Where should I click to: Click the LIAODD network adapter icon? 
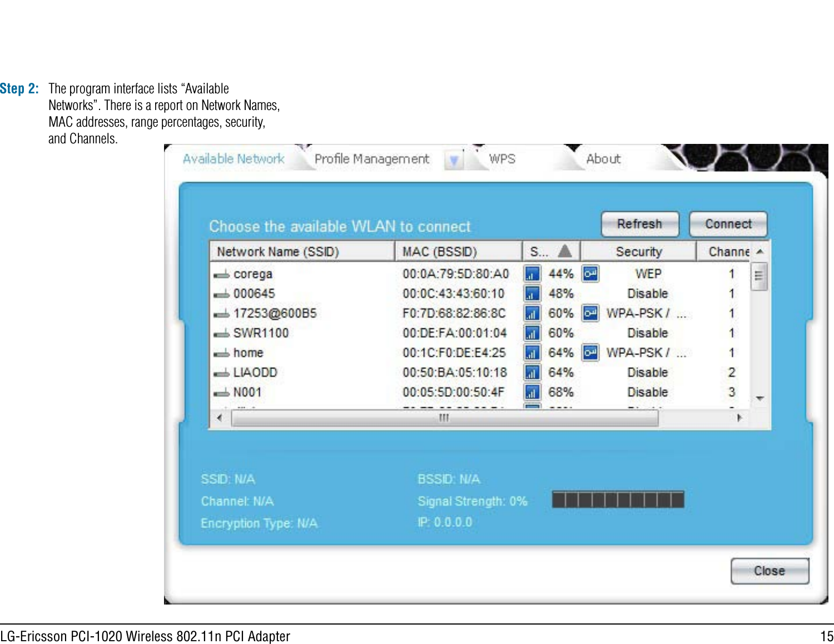pos(221,373)
